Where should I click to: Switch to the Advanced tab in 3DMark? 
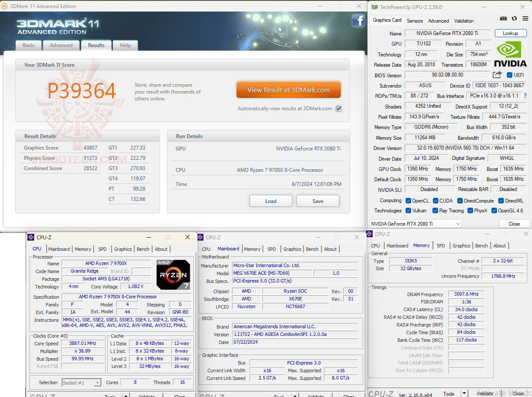[61, 45]
